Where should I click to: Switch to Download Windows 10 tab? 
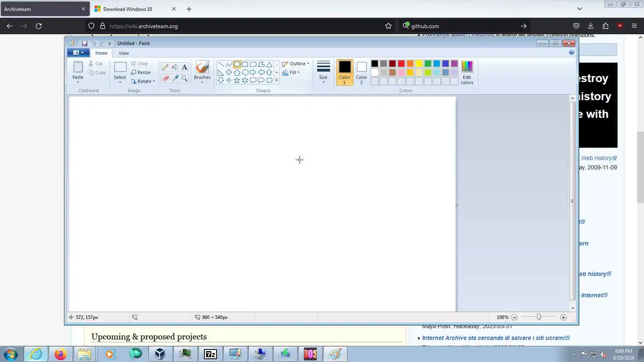point(136,9)
